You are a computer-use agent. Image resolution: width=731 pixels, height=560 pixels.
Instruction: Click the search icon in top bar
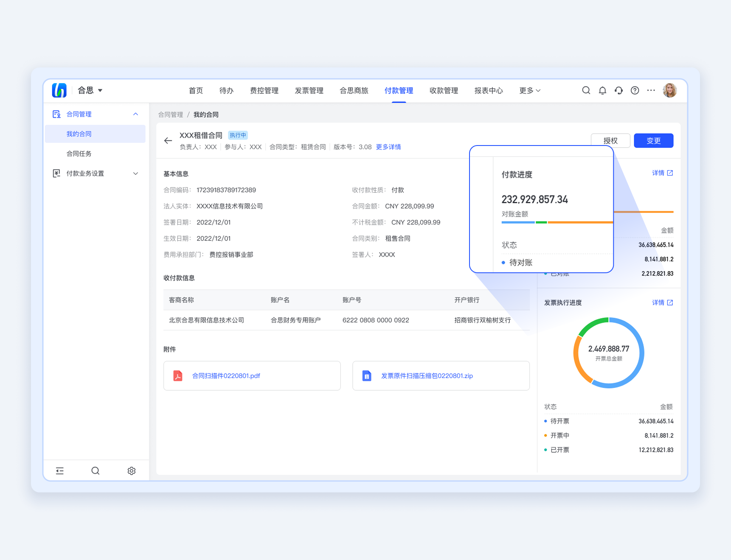586,90
